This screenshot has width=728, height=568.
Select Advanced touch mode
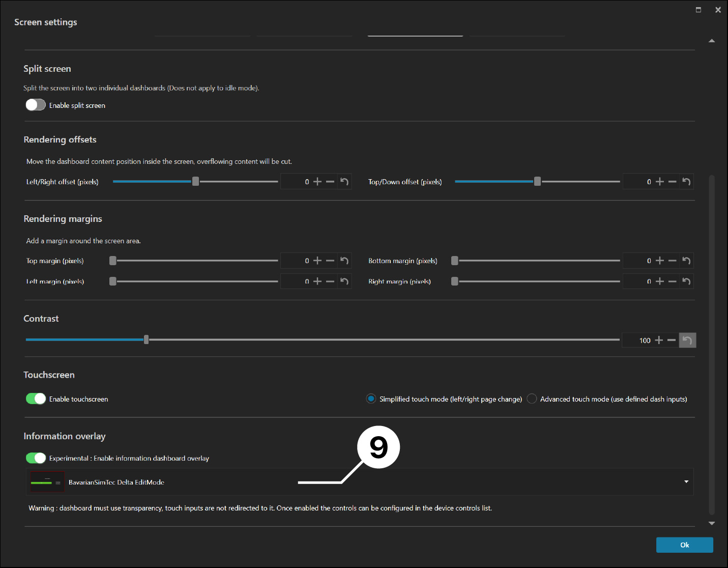point(532,399)
